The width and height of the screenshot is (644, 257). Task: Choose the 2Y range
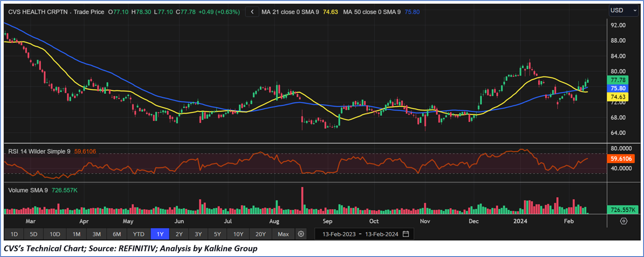pyautogui.click(x=179, y=234)
